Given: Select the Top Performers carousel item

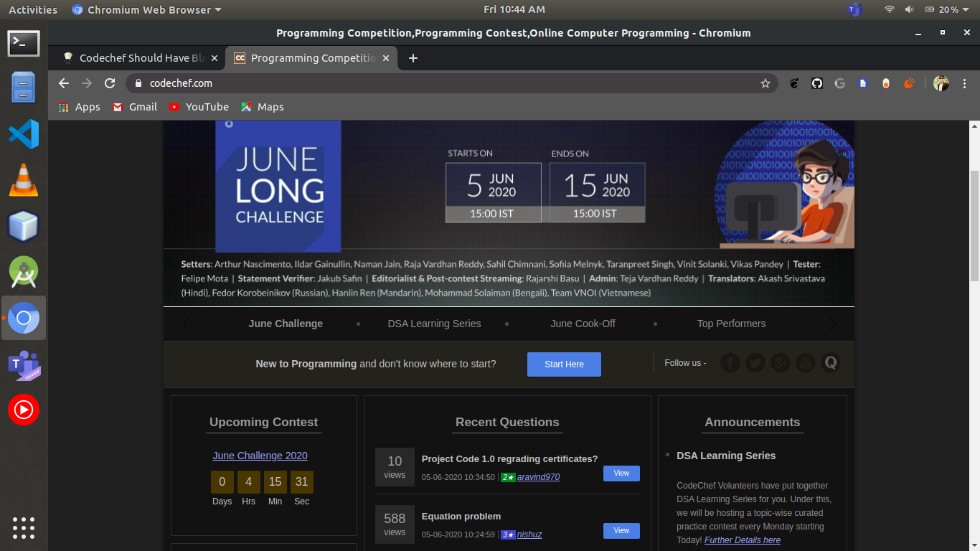Looking at the screenshot, I should click(731, 324).
